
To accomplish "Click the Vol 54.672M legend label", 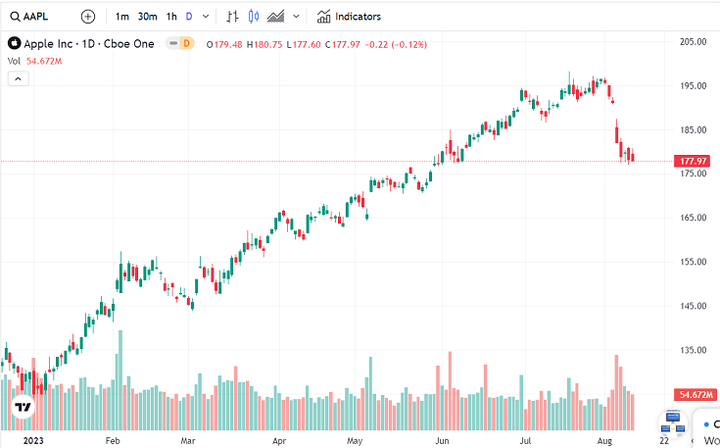I will tap(34, 62).
